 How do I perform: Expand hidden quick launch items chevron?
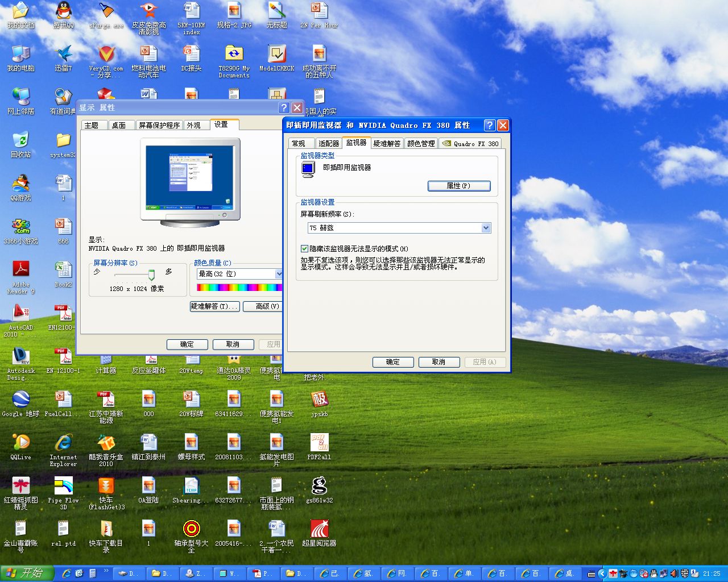pos(106,571)
